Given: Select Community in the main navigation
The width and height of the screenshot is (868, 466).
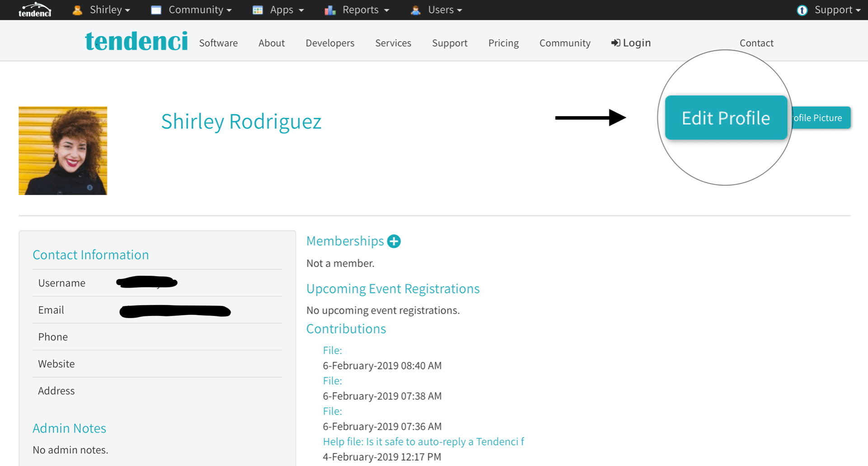Looking at the screenshot, I should (565, 43).
